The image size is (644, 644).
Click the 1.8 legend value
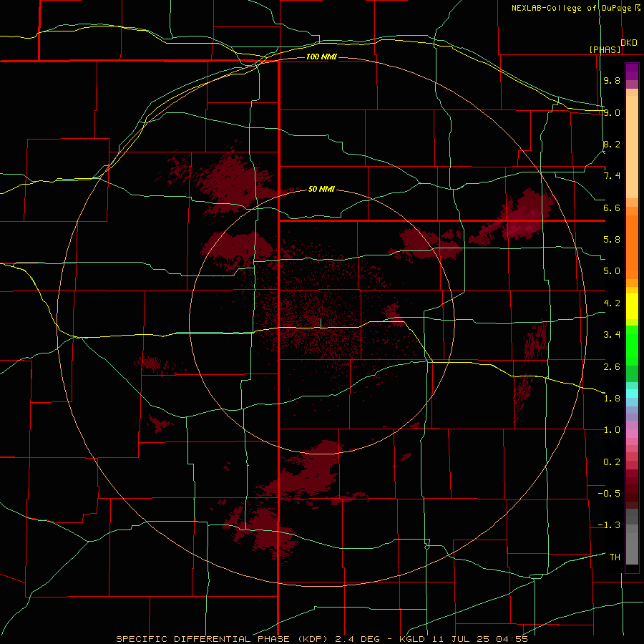click(612, 399)
